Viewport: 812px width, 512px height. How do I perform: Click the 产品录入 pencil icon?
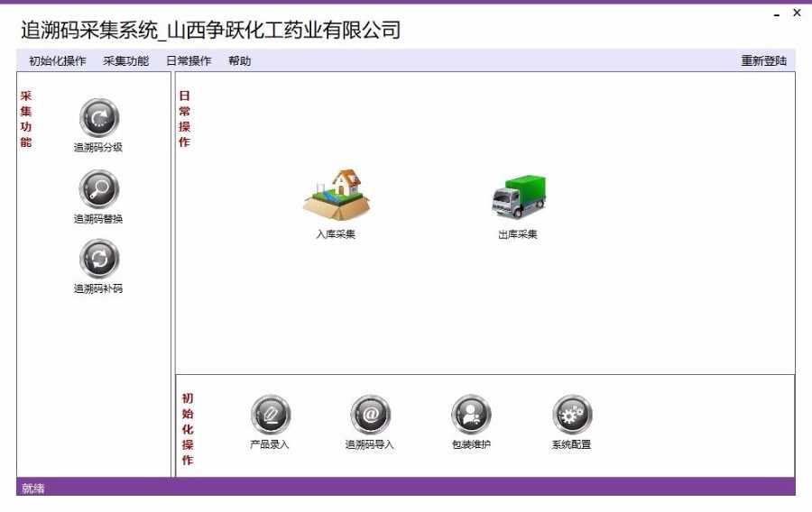[x=271, y=415]
